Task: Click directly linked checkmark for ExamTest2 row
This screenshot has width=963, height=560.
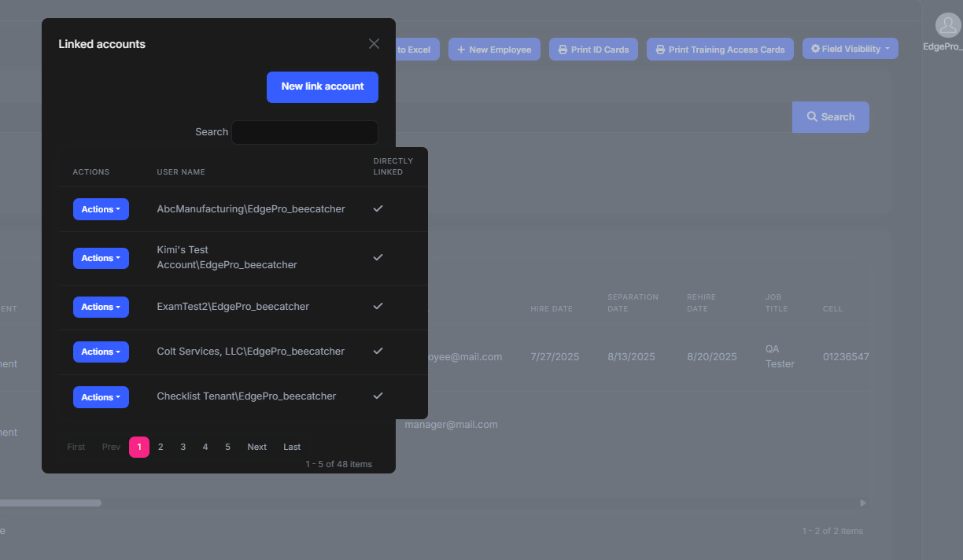Action: click(378, 306)
